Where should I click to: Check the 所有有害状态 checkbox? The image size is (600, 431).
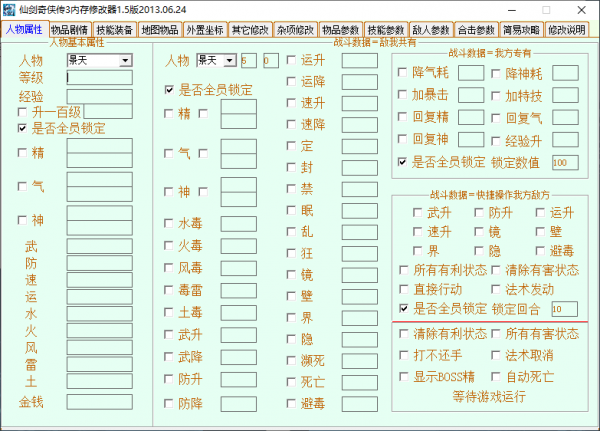pos(496,334)
